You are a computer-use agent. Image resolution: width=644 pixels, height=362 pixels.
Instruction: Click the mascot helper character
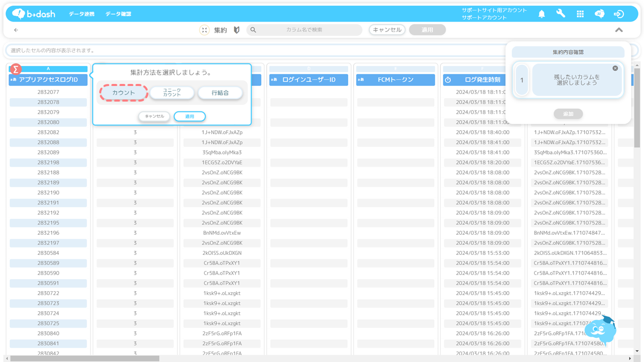click(x=601, y=330)
